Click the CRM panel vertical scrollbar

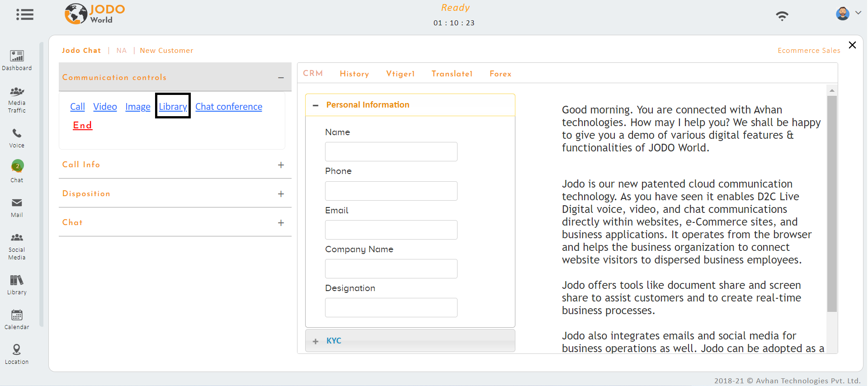832,203
